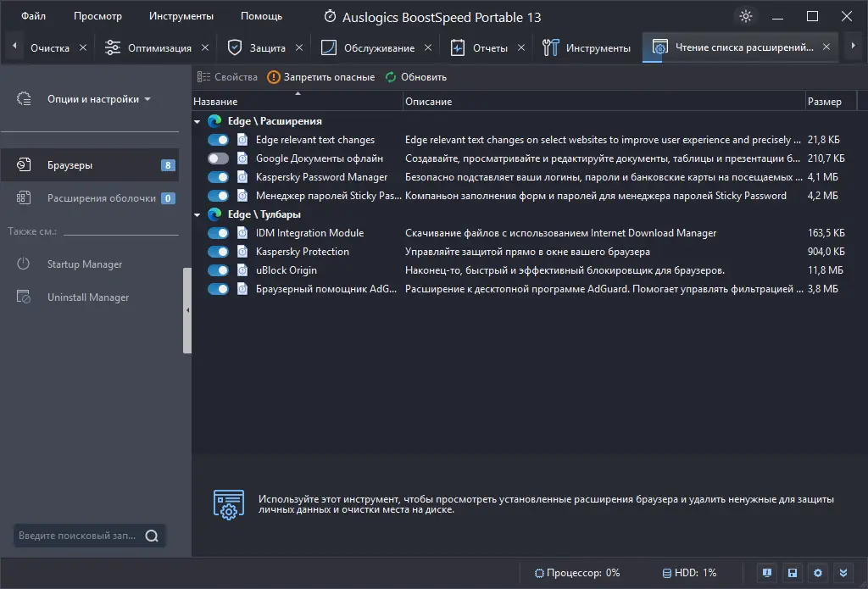The width and height of the screenshot is (868, 589).
Task: Collapse the sidebar with splitter arrow
Action: click(x=187, y=310)
